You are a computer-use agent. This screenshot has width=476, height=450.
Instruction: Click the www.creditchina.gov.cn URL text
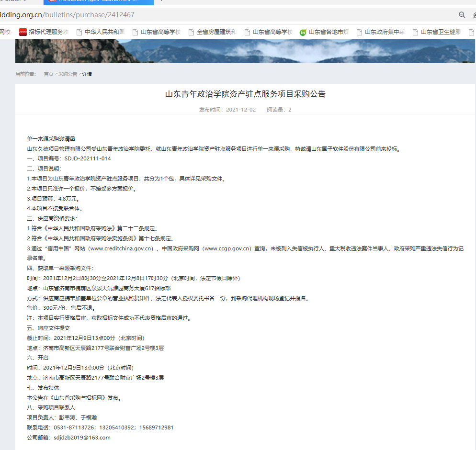click(x=121, y=248)
